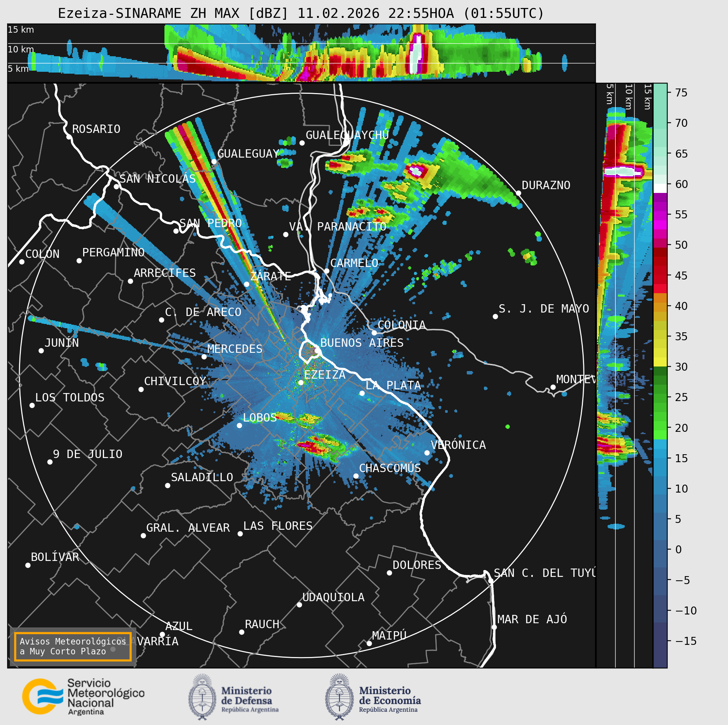The width and height of the screenshot is (728, 725).
Task: Click the 60 dBZ white color band
Action: coord(660,188)
